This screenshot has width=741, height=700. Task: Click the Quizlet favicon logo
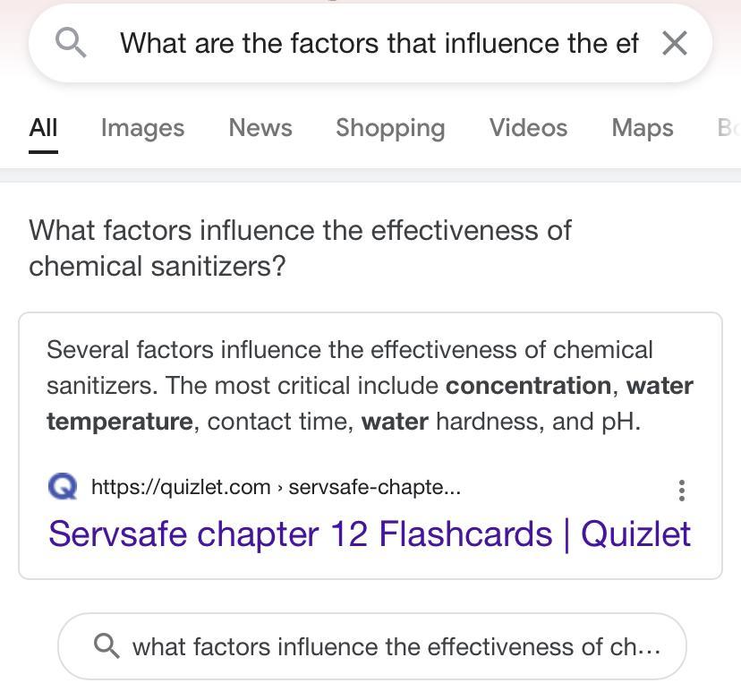point(63,487)
